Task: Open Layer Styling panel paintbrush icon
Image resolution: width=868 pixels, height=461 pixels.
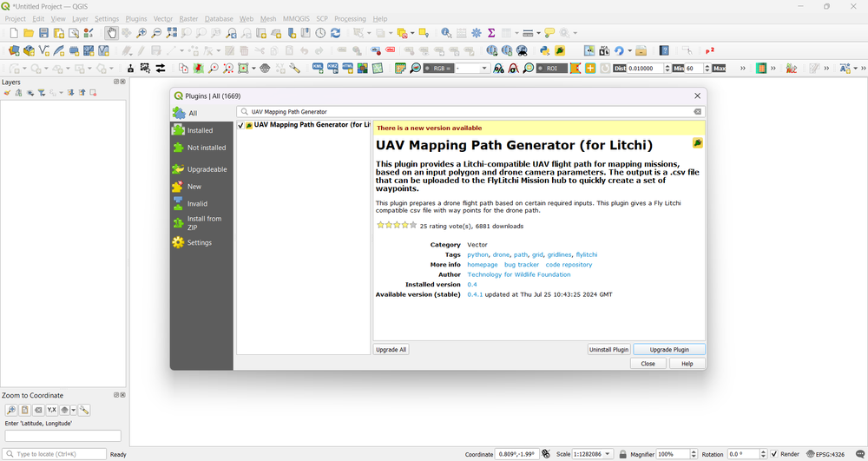Action: [x=7, y=93]
